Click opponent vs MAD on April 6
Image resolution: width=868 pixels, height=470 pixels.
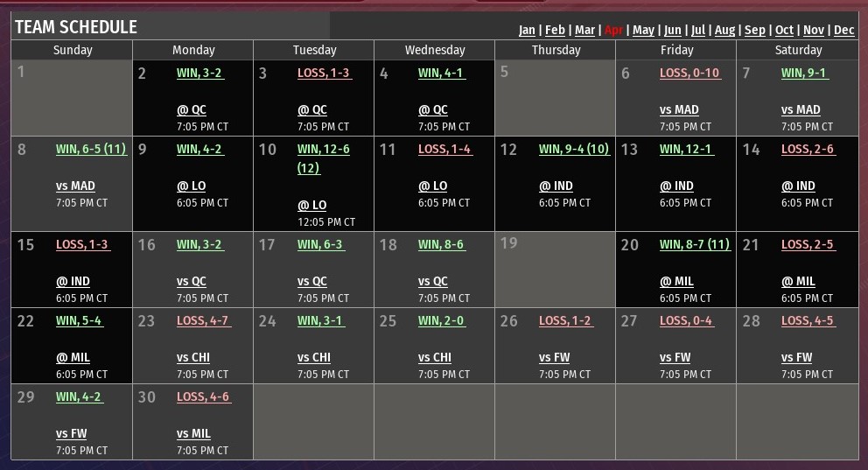679,109
